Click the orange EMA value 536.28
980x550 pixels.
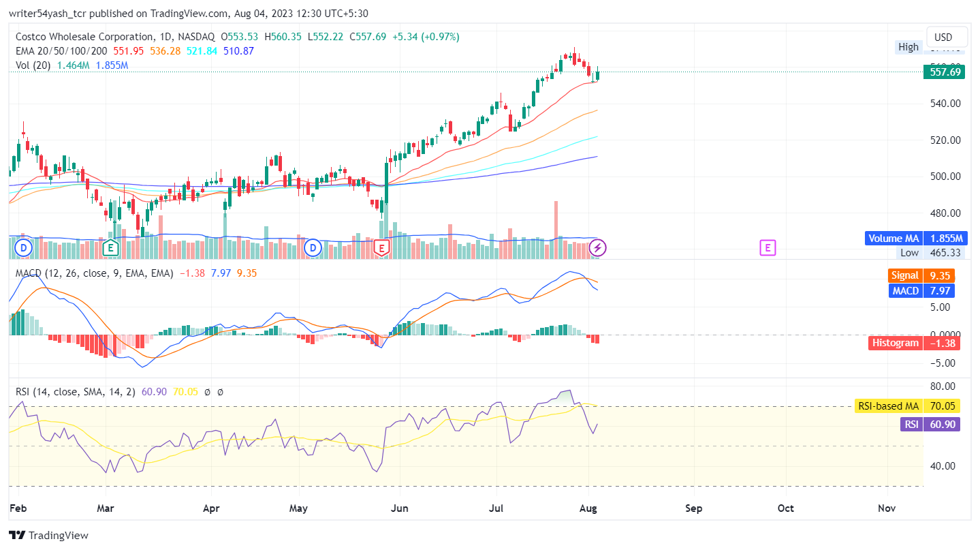(165, 51)
